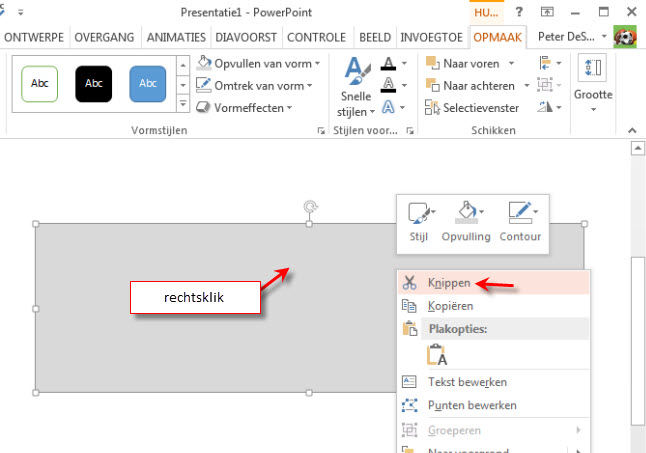Open the text effects dropdown arrow
646x453 pixels.
point(403,107)
